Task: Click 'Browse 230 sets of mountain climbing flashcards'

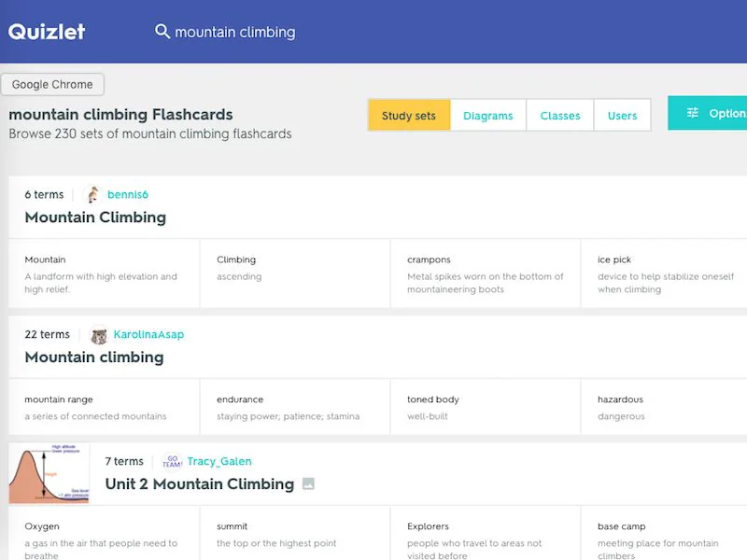Action: 150,133
